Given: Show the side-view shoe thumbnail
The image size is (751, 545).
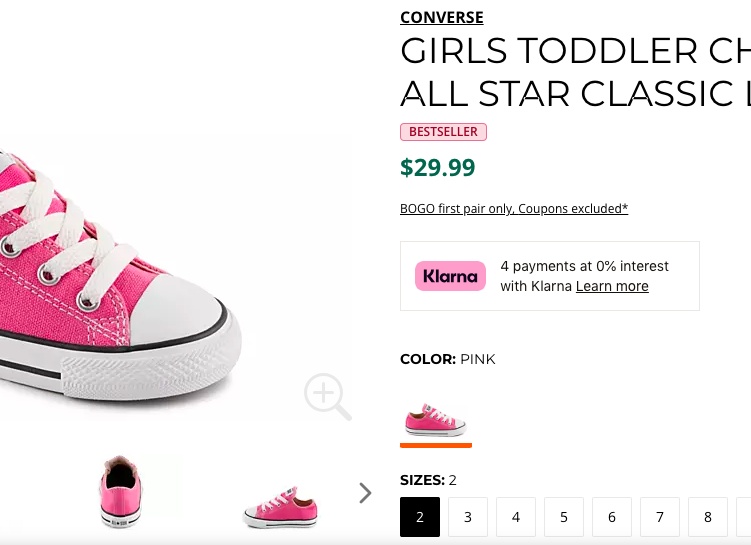Looking at the screenshot, I should click(281, 507).
